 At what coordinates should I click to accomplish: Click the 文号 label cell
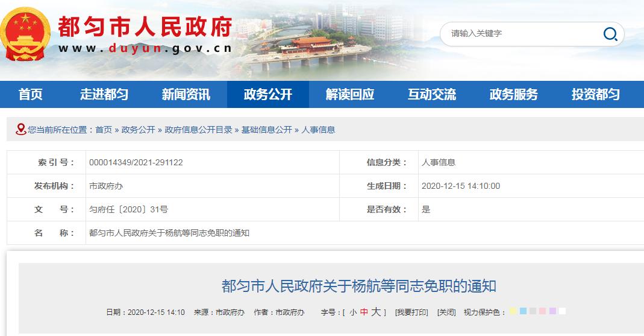tap(46, 209)
